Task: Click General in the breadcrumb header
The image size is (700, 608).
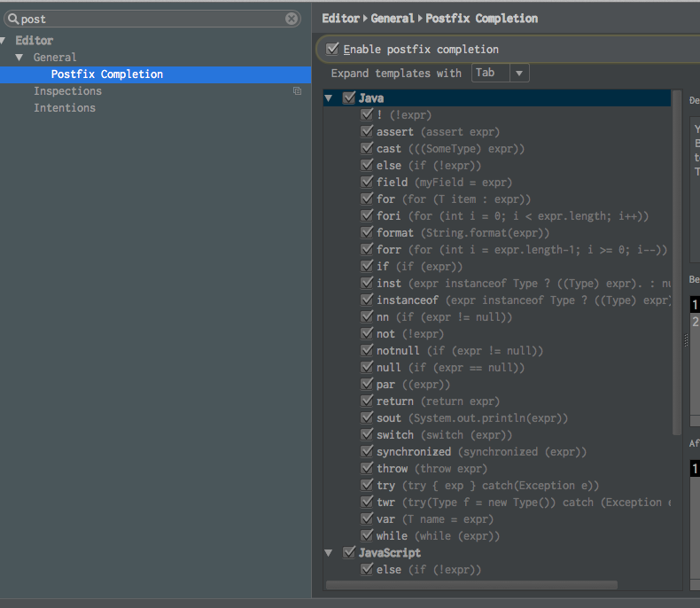Action: [x=393, y=19]
